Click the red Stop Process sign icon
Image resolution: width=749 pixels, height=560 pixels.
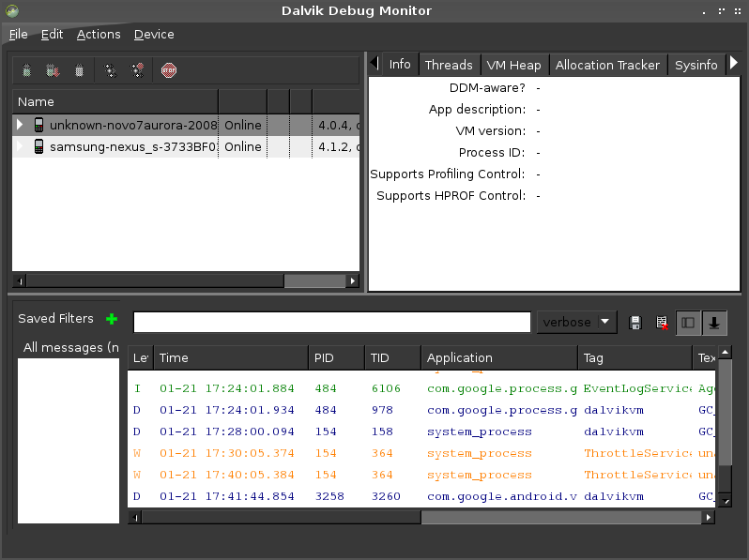169,70
